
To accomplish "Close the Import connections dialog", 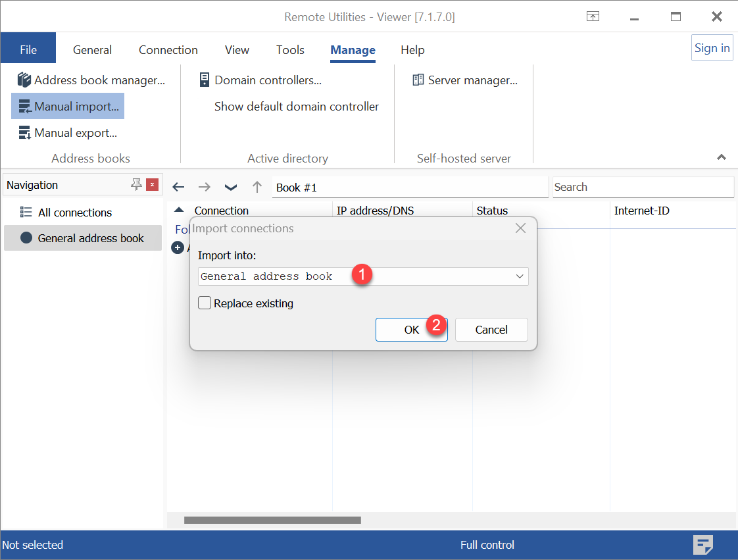I will point(520,228).
